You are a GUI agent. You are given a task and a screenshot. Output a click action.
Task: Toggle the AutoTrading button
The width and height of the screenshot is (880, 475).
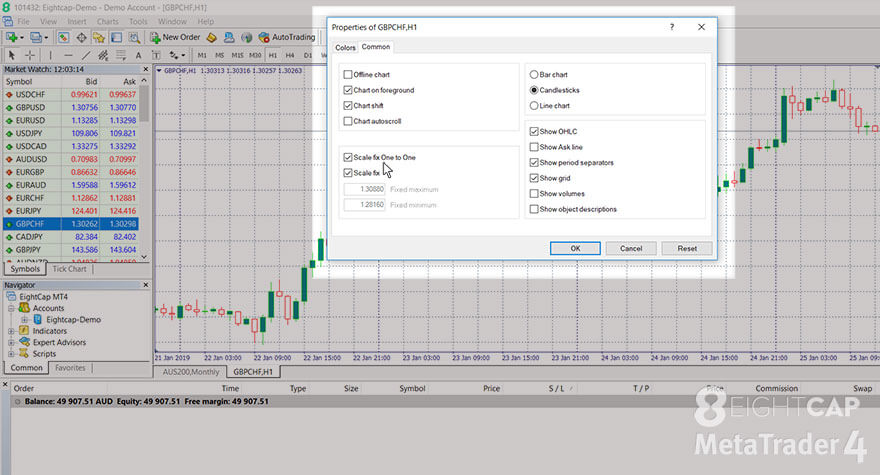(287, 38)
